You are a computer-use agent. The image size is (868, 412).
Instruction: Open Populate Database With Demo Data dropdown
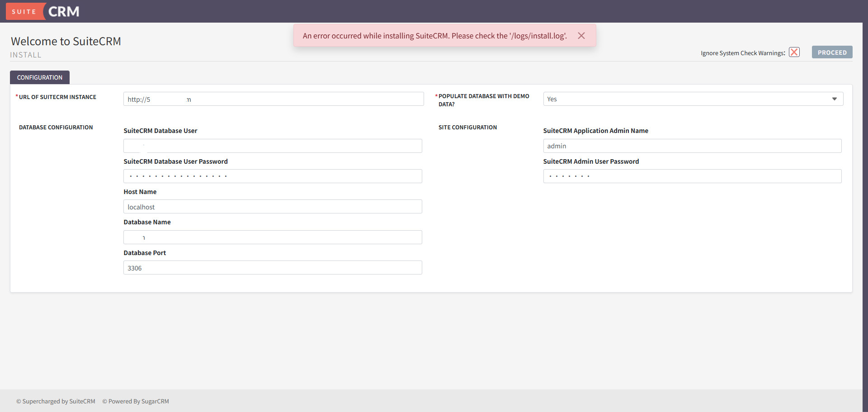coord(693,99)
